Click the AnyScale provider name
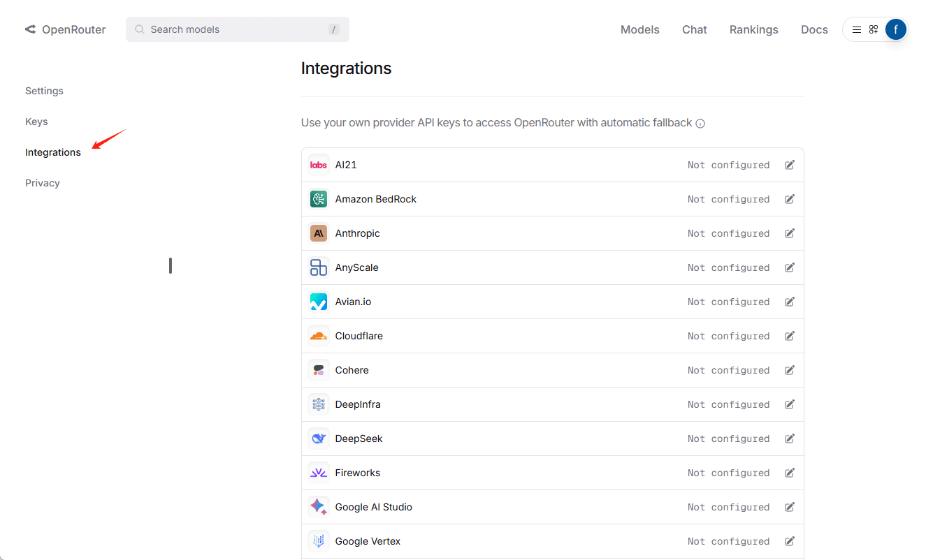926x560 pixels. 357,267
